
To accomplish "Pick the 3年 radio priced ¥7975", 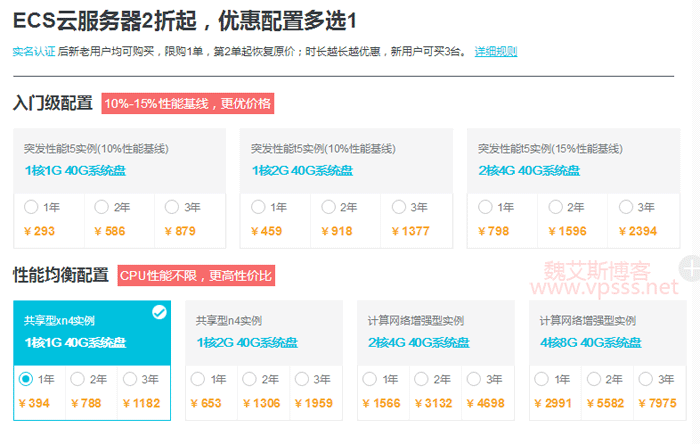I will 646,379.
